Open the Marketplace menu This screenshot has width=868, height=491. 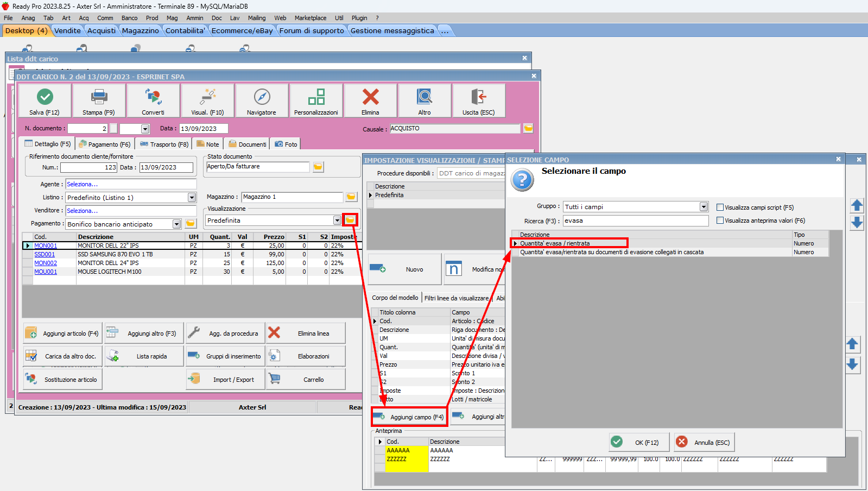coord(311,18)
